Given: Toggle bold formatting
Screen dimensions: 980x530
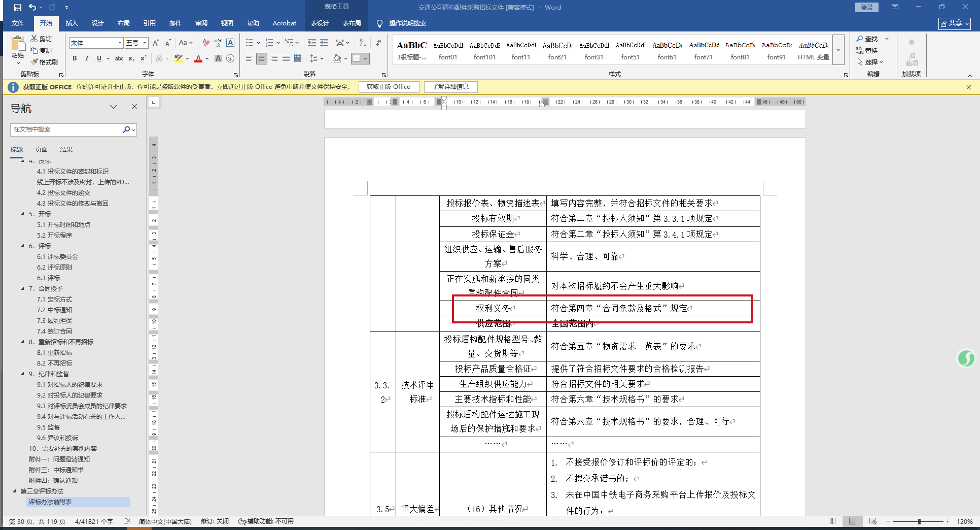Looking at the screenshot, I should [75, 58].
